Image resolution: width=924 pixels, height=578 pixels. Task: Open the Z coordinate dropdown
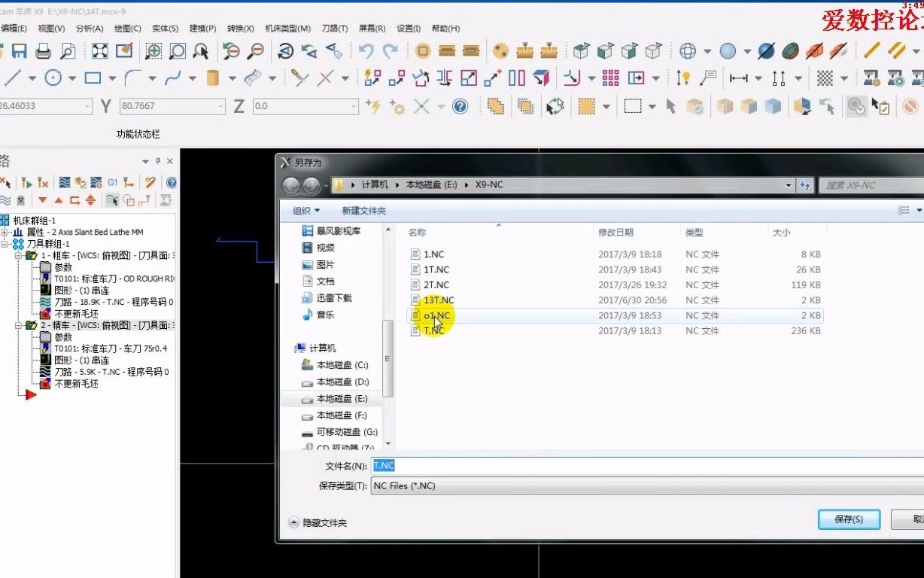click(353, 106)
